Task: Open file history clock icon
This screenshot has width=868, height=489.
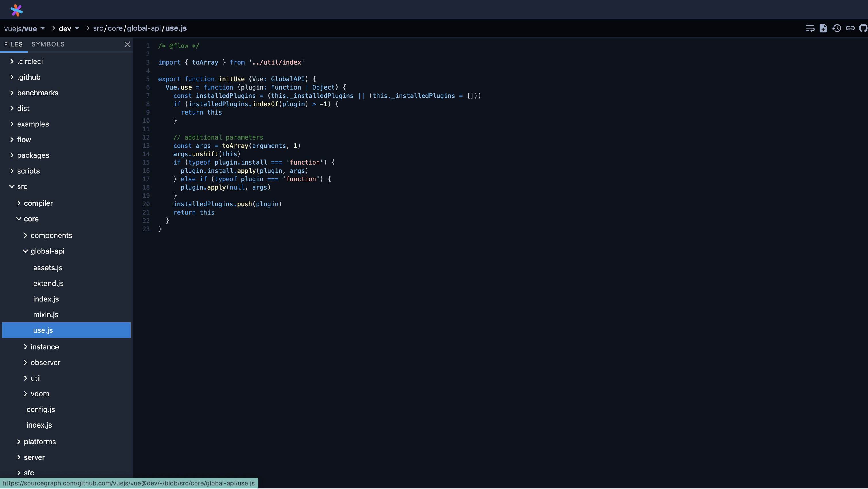Action: pos(837,28)
